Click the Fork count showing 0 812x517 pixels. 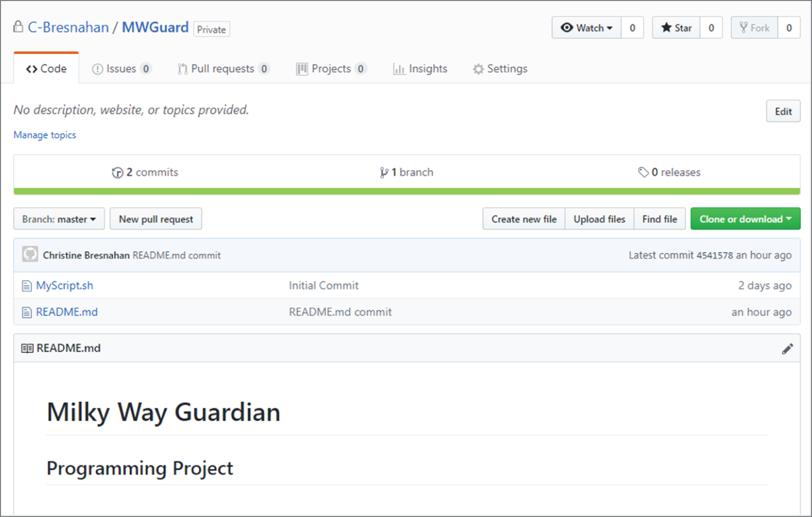tap(789, 28)
